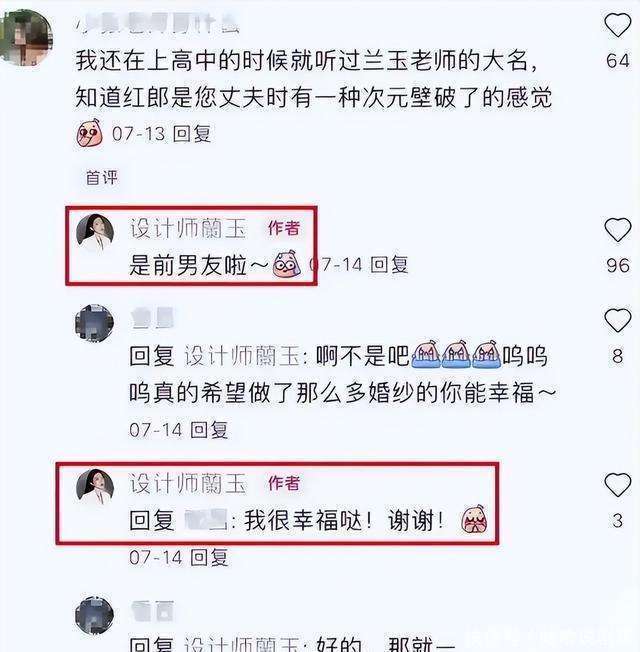Screen dimensions: 640x652
Task: Click mentioned 设计师蘭玉 in 啊不是吧 reply
Action: pos(242,356)
